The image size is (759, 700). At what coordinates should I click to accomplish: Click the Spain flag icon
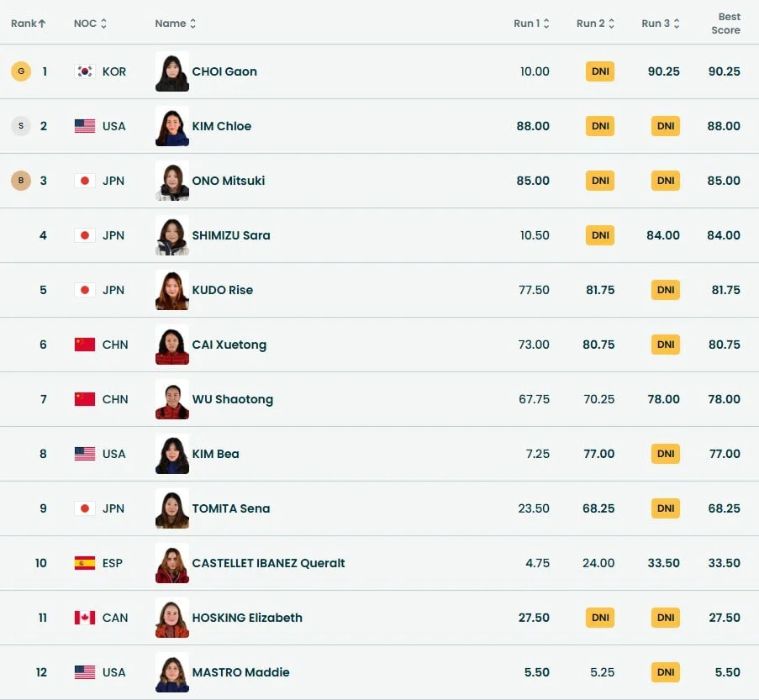(x=85, y=563)
